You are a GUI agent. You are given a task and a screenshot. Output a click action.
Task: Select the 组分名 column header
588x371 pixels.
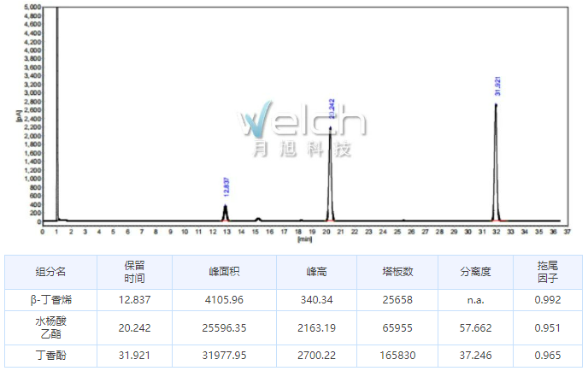(50, 272)
